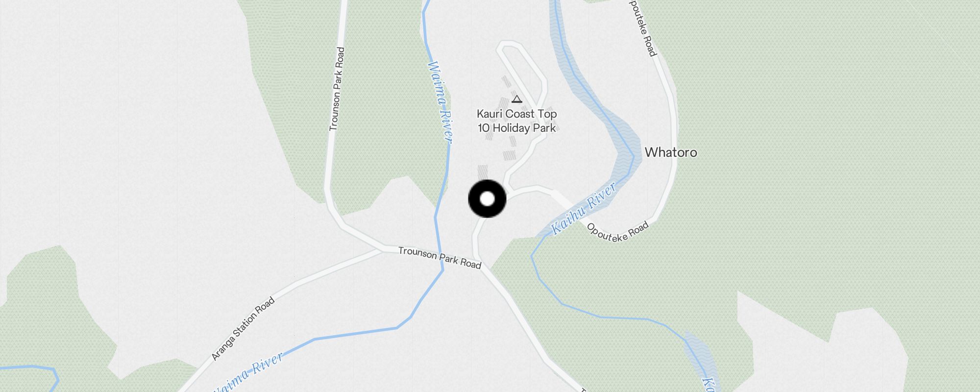Image resolution: width=980 pixels, height=392 pixels.
Task: Click the black circular location marker
Action: 487,198
